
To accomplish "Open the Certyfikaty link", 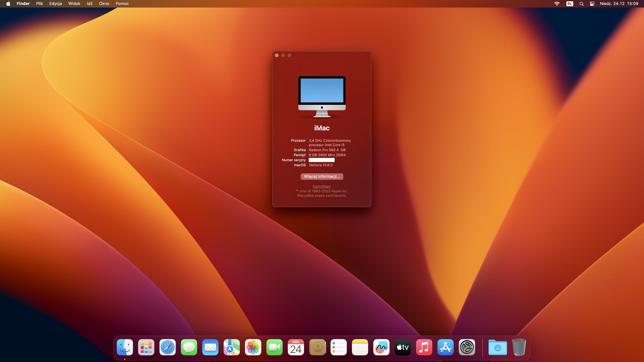I will 322,186.
